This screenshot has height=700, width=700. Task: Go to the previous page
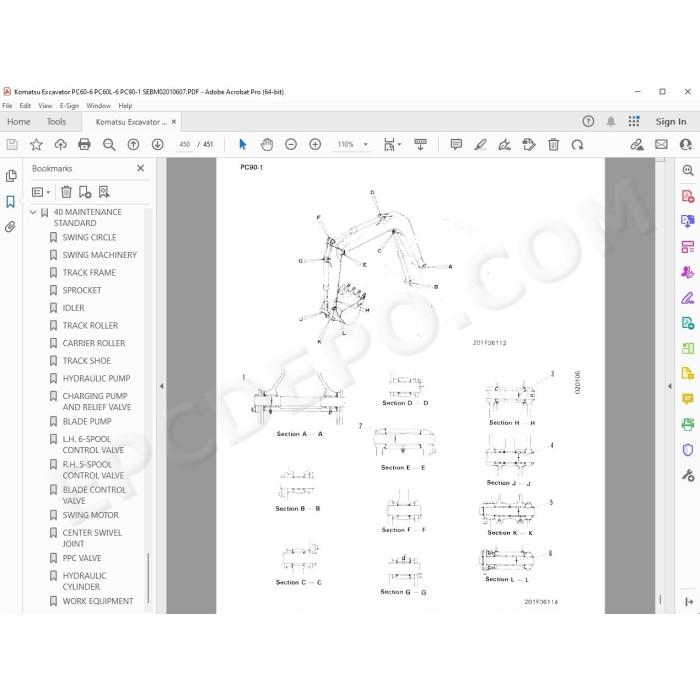[x=133, y=145]
